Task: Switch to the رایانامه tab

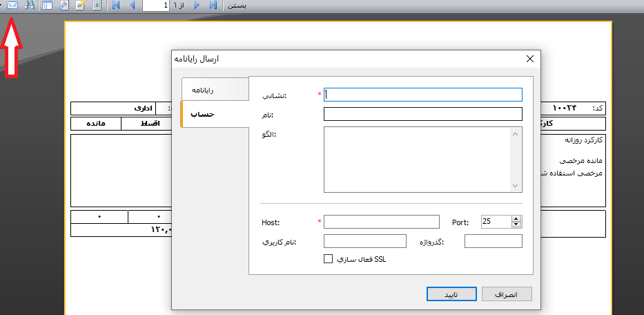Action: point(215,89)
